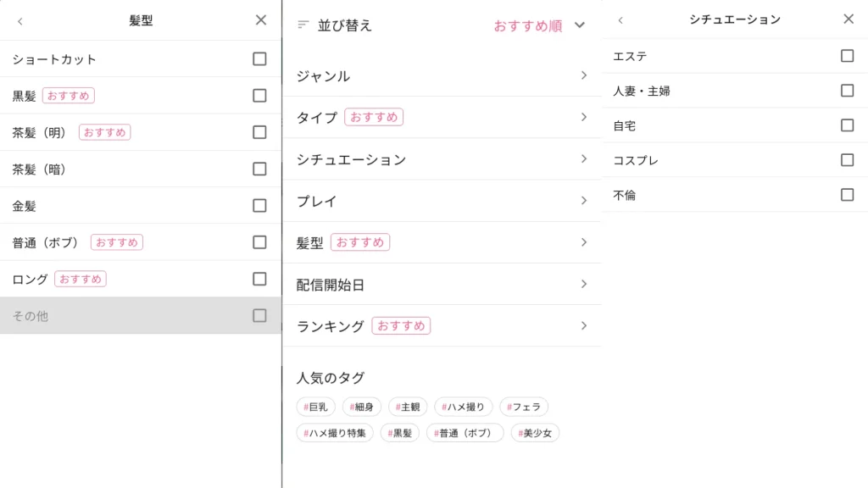Screen dimensions: 868x488
Task: Click the #黒髪 popular tag
Action: (399, 433)
